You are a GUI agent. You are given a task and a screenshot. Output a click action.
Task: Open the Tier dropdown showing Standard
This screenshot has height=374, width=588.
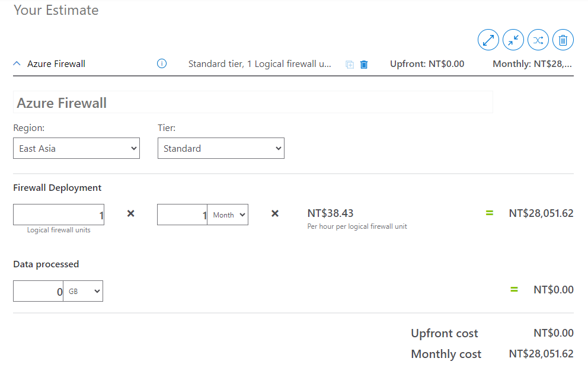click(x=221, y=148)
